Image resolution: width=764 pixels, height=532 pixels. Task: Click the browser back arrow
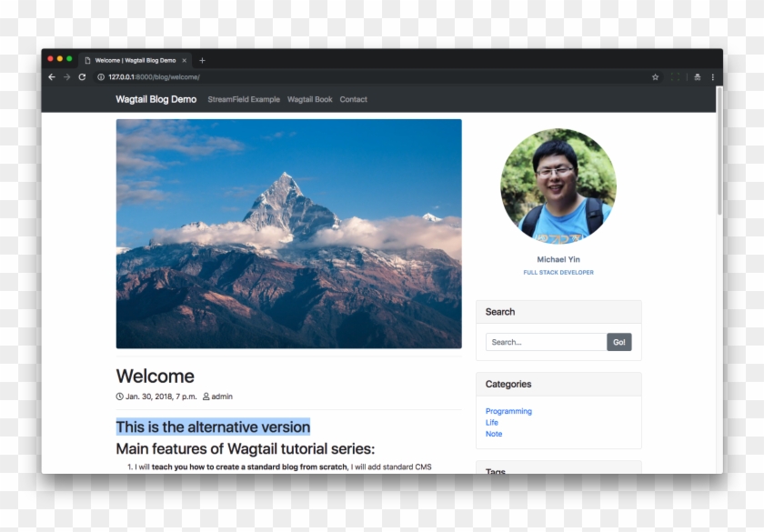(52, 77)
